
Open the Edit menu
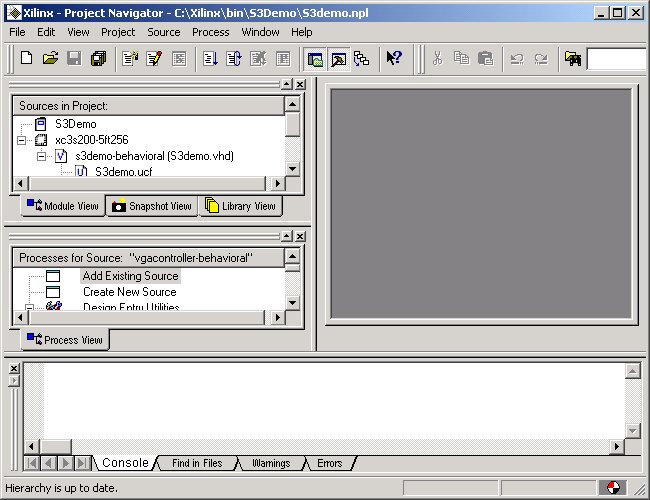pyautogui.click(x=46, y=32)
